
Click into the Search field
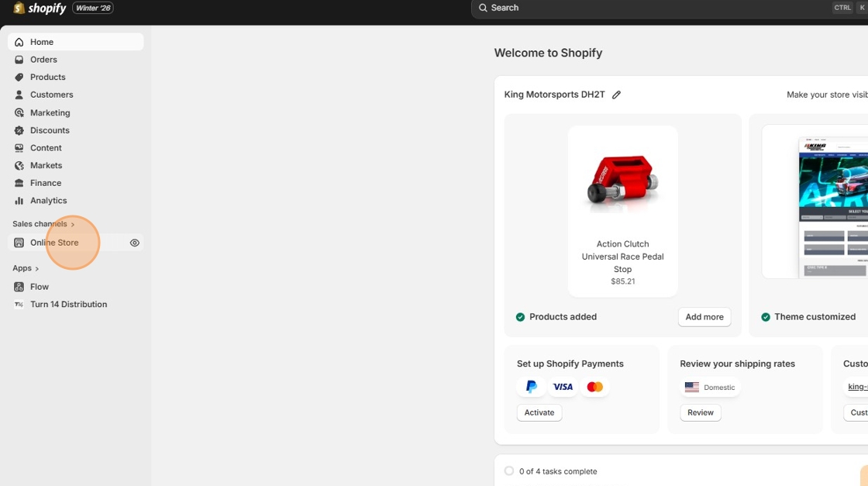click(670, 8)
